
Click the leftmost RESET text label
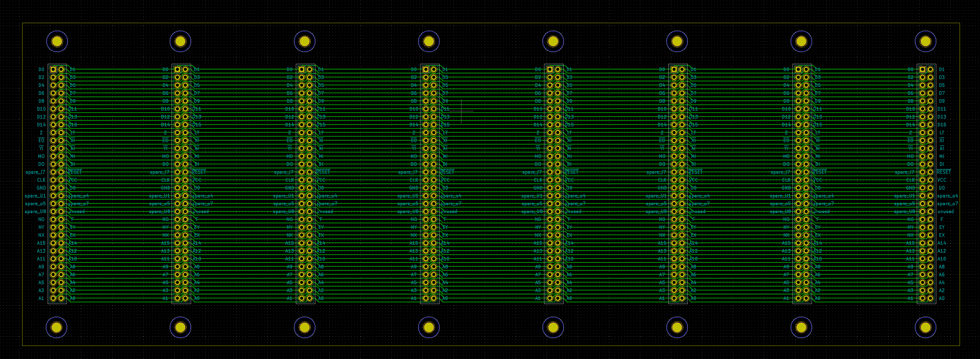tap(75, 172)
